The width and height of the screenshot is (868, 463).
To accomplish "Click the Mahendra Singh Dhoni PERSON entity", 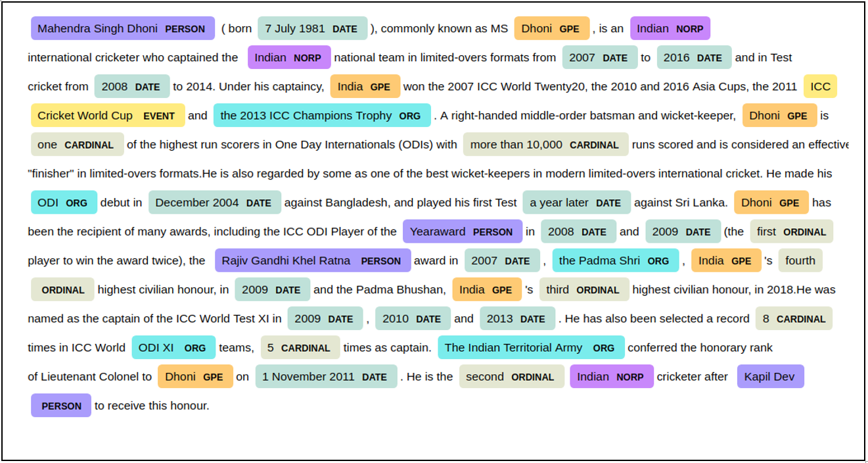I will tap(122, 29).
